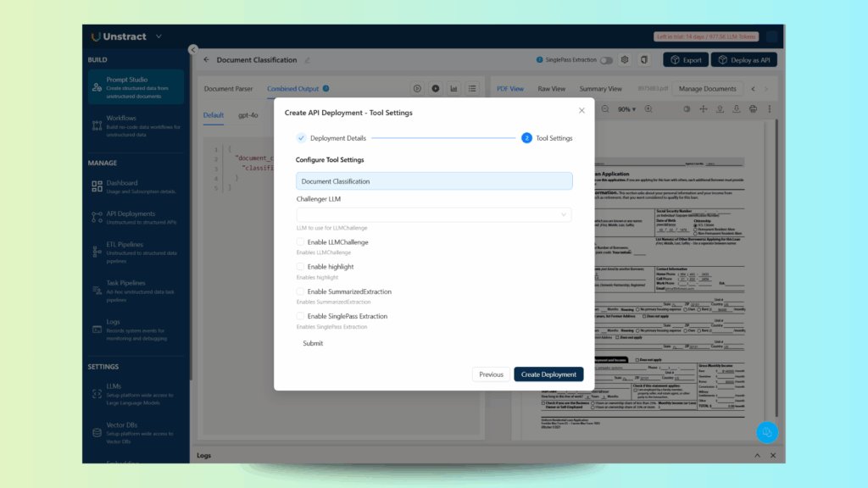Enable the highlight option

tap(301, 266)
